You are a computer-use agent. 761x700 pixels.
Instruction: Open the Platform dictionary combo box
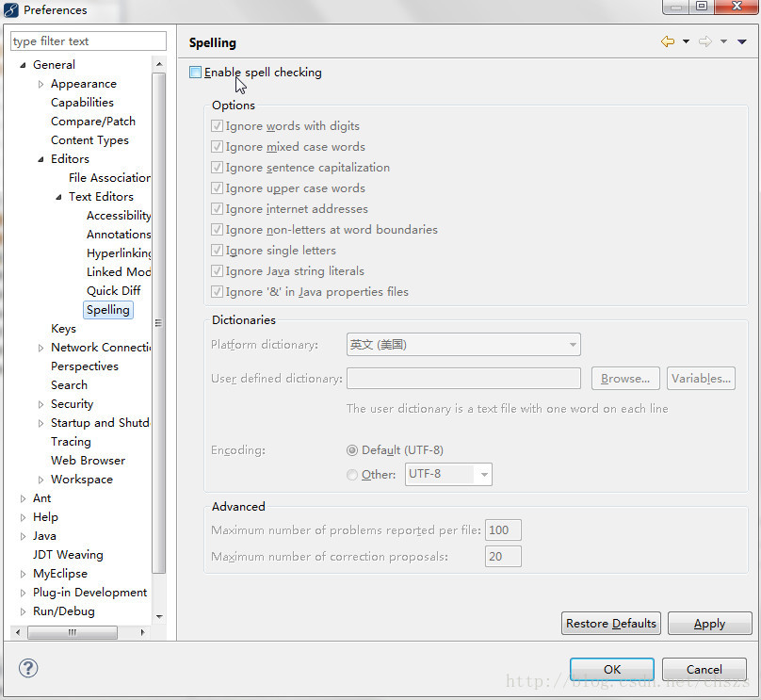point(463,345)
